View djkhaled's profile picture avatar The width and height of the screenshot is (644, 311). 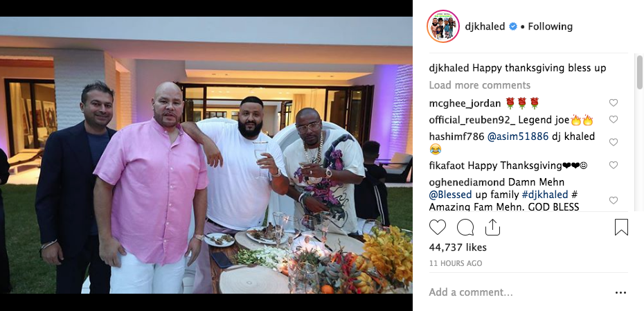[442, 26]
